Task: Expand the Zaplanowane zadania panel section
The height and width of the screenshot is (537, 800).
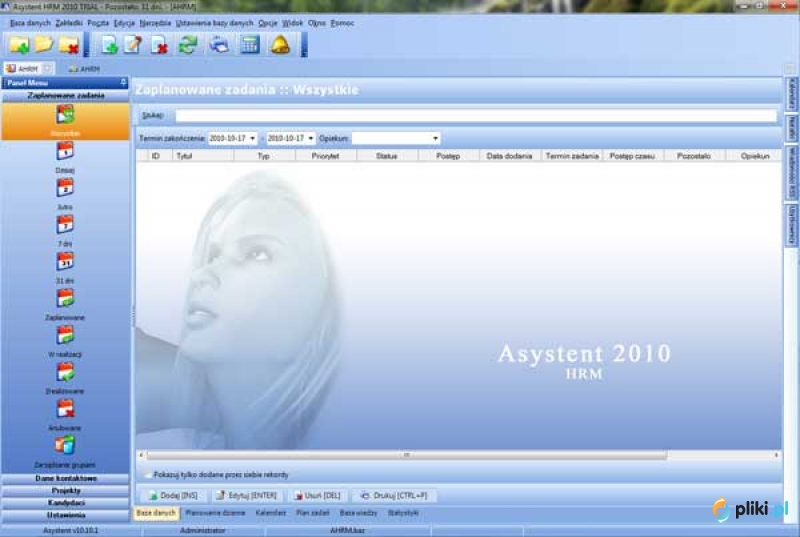Action: pyautogui.click(x=65, y=96)
